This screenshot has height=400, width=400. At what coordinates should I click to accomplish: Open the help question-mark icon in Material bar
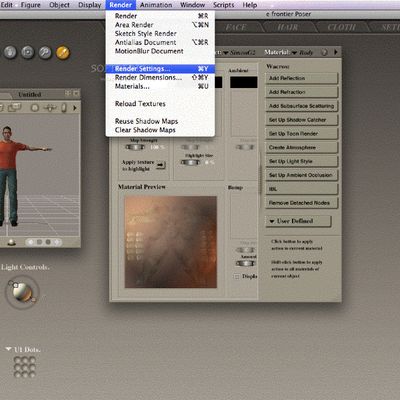324,52
